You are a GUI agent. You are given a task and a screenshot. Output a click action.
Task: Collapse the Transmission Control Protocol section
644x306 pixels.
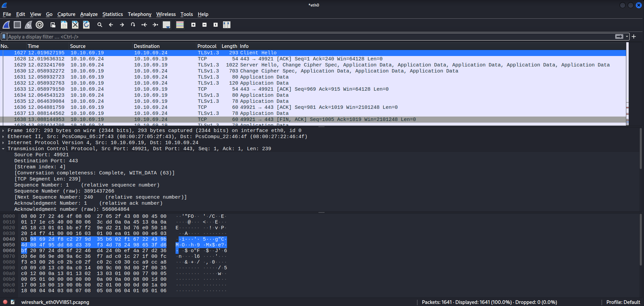coord(4,149)
